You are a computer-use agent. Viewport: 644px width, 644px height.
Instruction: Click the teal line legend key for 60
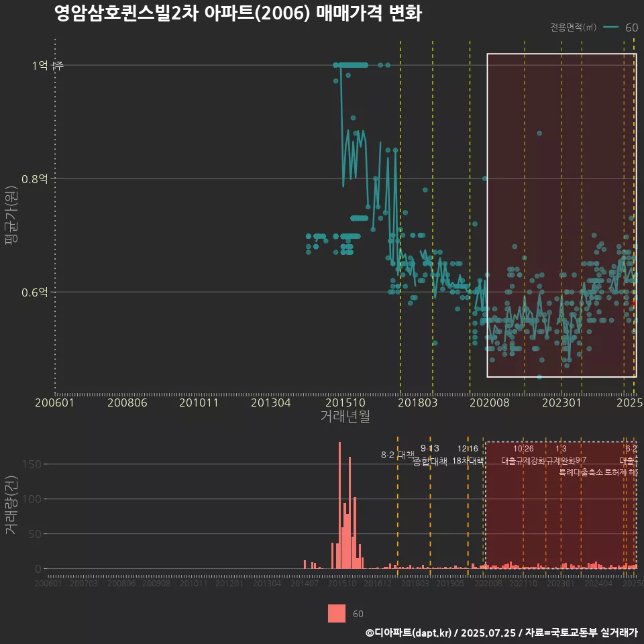click(x=610, y=28)
